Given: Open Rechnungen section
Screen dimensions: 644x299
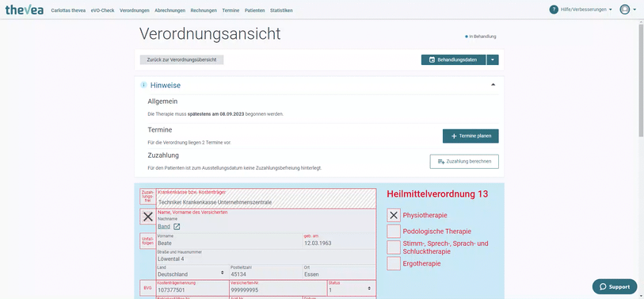Looking at the screenshot, I should pos(204,10).
